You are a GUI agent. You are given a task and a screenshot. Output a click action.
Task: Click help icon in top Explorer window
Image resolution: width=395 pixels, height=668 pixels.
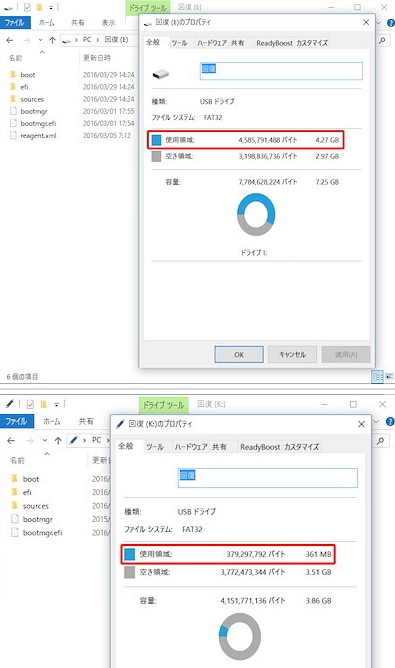(390, 23)
